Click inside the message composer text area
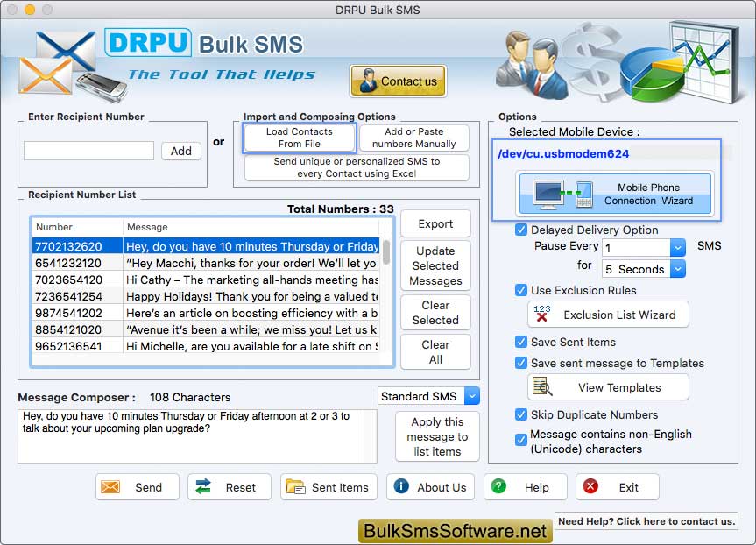The width and height of the screenshot is (756, 545). (x=197, y=436)
